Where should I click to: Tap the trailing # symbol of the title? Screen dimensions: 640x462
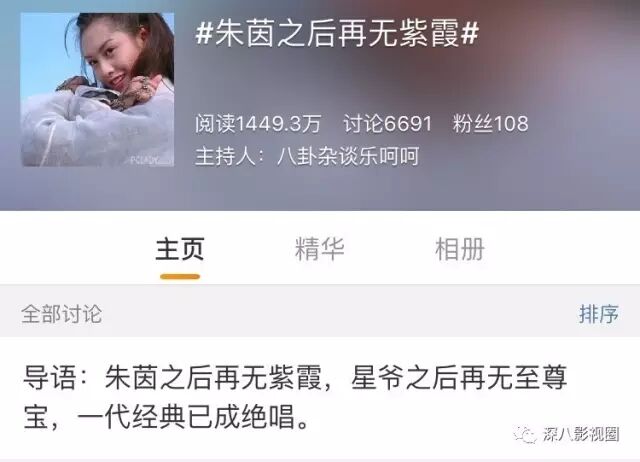[469, 33]
